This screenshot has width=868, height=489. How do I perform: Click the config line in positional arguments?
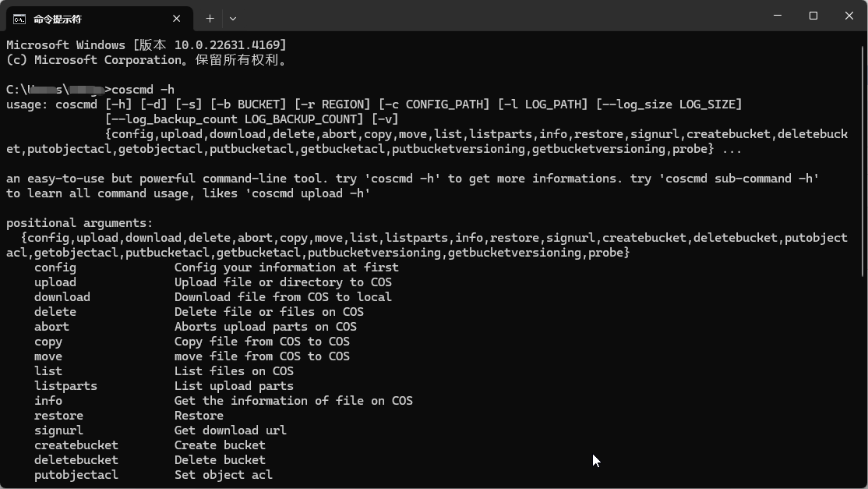tap(55, 267)
